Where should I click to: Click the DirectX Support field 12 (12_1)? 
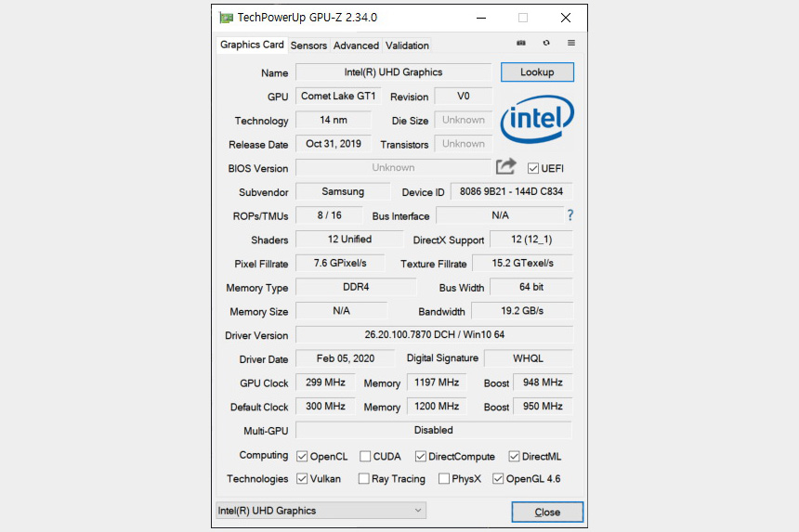[x=531, y=240]
